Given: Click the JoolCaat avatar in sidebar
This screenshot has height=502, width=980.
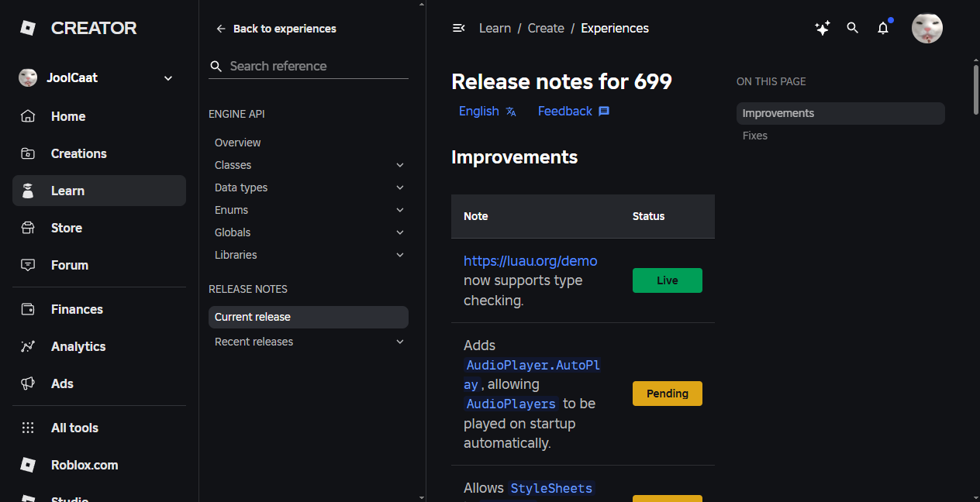Looking at the screenshot, I should pos(28,77).
